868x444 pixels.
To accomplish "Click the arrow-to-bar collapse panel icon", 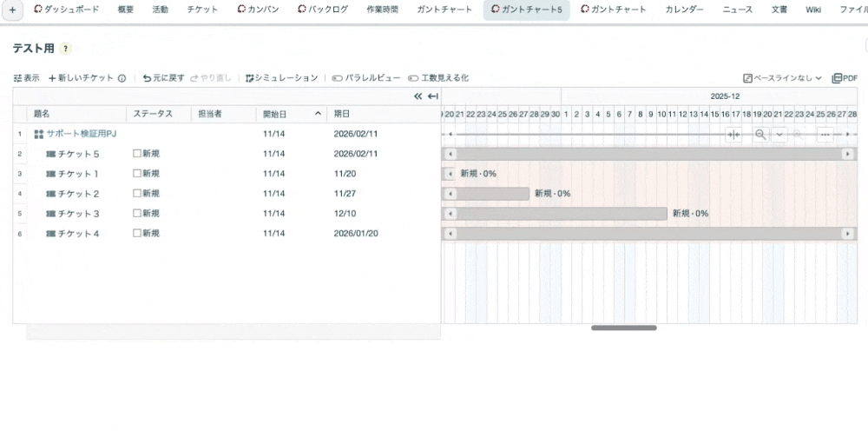I will [432, 96].
